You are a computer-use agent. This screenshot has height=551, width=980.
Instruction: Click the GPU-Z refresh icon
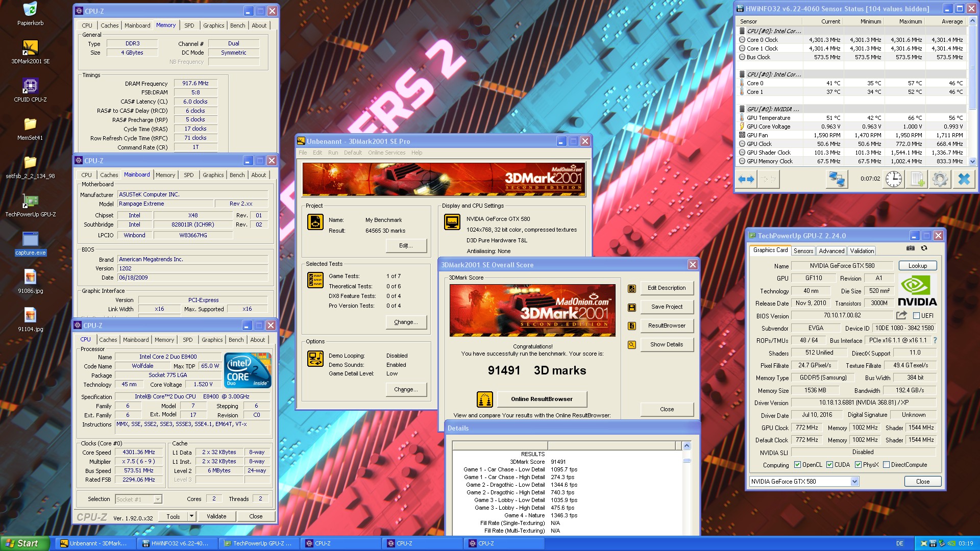point(924,248)
